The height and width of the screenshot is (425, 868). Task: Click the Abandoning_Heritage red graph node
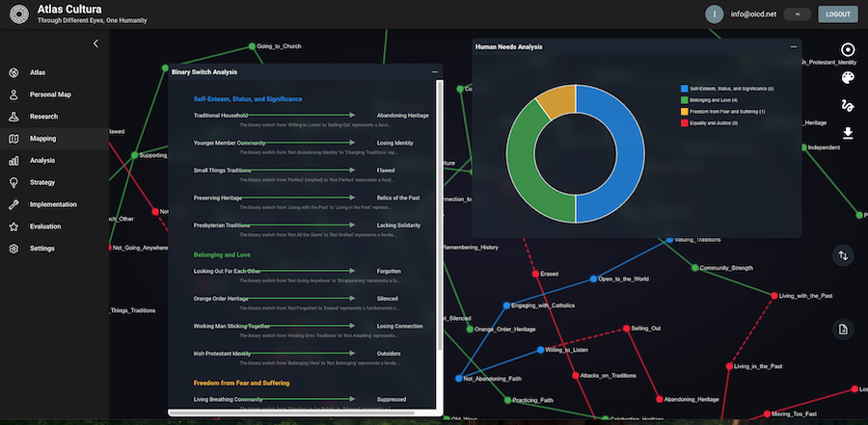660,399
